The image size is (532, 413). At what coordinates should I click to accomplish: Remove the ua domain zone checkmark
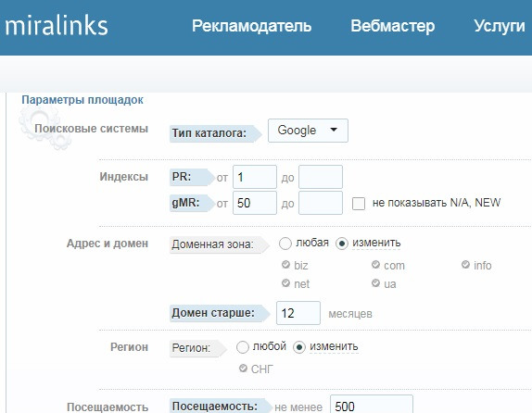375,282
